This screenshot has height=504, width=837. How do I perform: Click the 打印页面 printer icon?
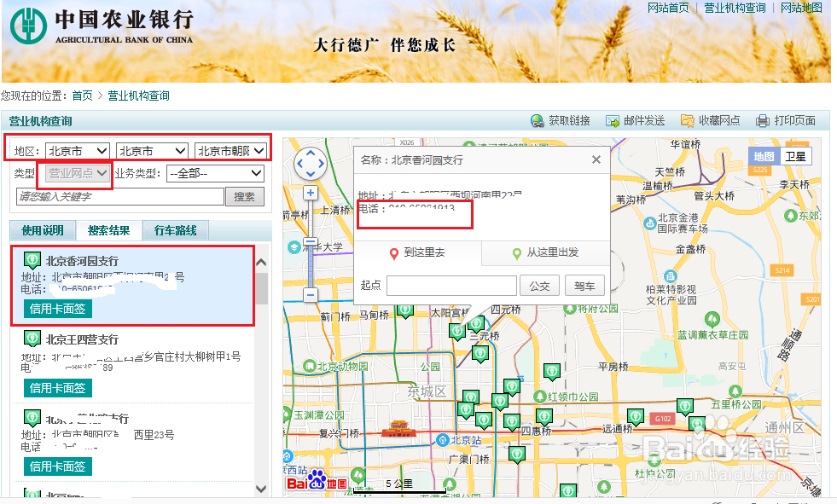pos(762,121)
